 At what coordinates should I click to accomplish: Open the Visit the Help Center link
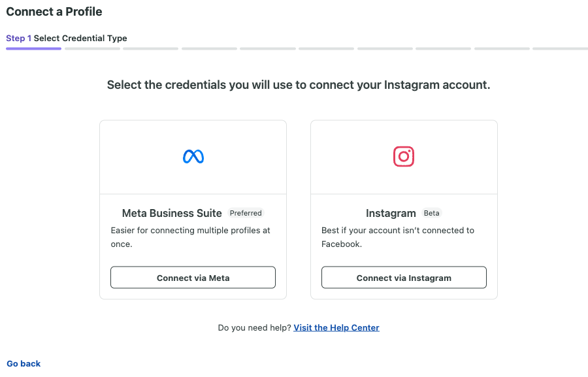coord(336,327)
